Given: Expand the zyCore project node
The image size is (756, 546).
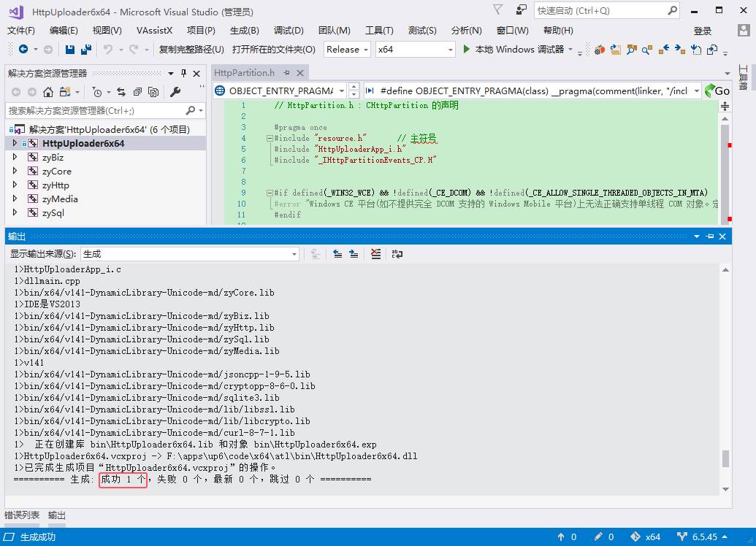Looking at the screenshot, I should [x=15, y=171].
